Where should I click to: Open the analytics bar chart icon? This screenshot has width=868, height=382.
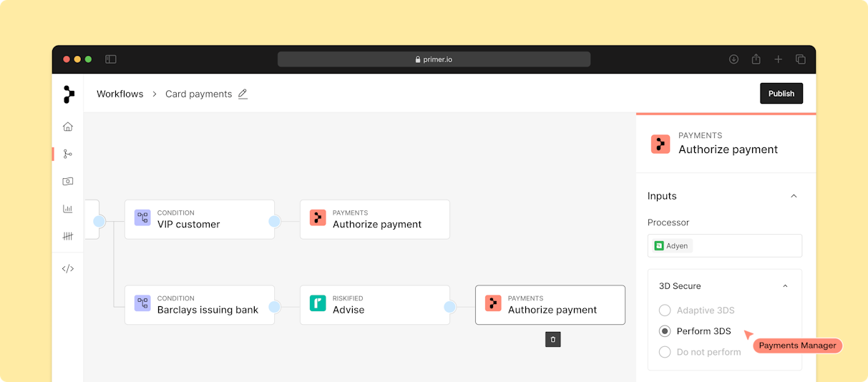(x=68, y=209)
